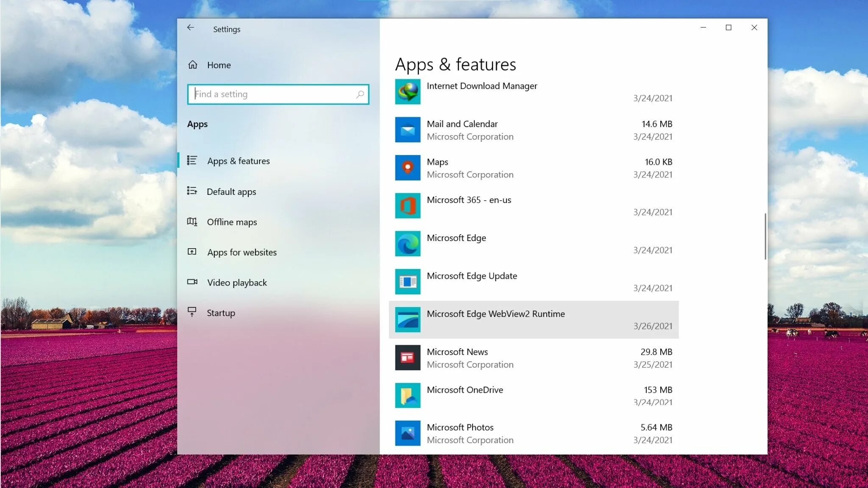Click the Microsoft Edge Update icon
868x488 pixels.
(408, 282)
